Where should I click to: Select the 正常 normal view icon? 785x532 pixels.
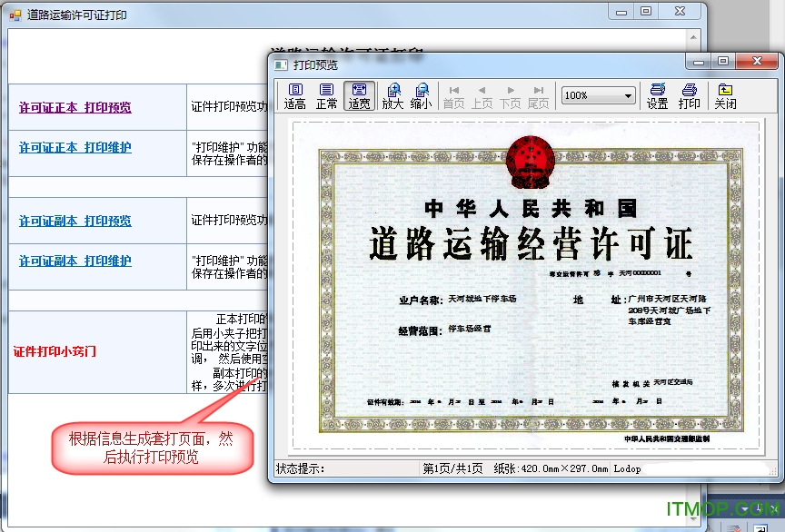pos(326,95)
